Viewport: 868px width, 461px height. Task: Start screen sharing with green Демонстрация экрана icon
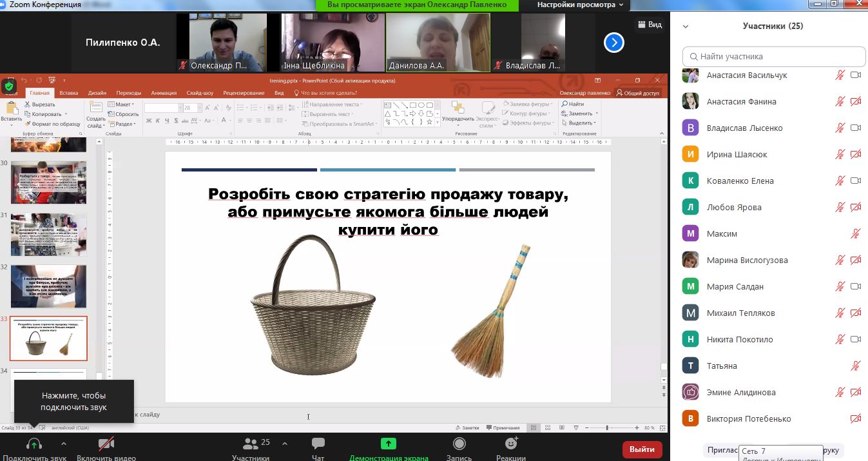click(x=388, y=444)
